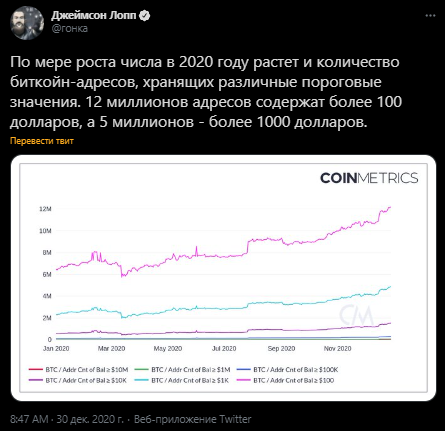This screenshot has height=431, width=445.
Task: Click the pink swatch for Bal ≥ $100
Action: click(243, 380)
